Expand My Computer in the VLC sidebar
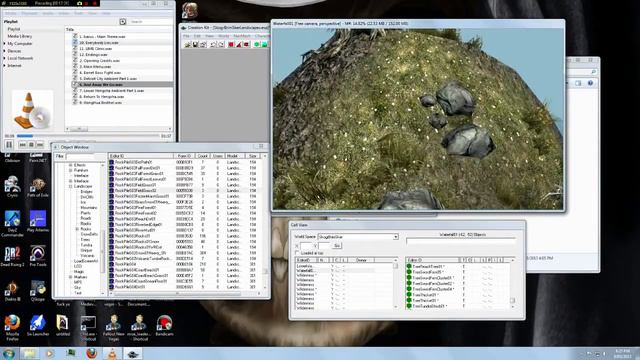Viewport: 640px width, 360px height. (x=5, y=44)
